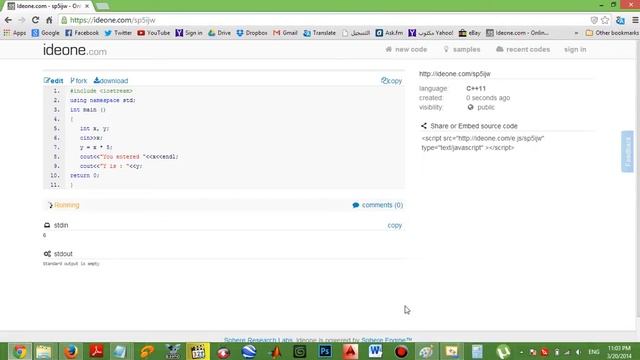Open the Yahoo bookmark

(x=431, y=33)
